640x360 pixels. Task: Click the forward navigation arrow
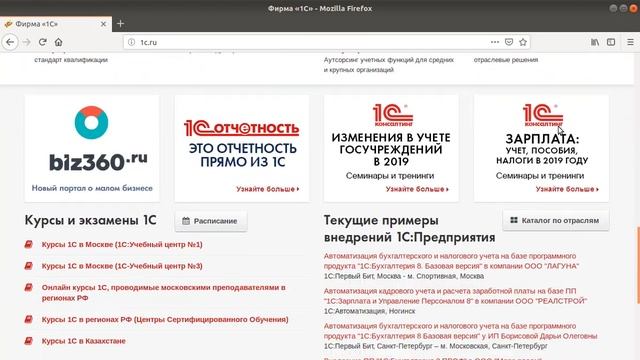[27, 42]
